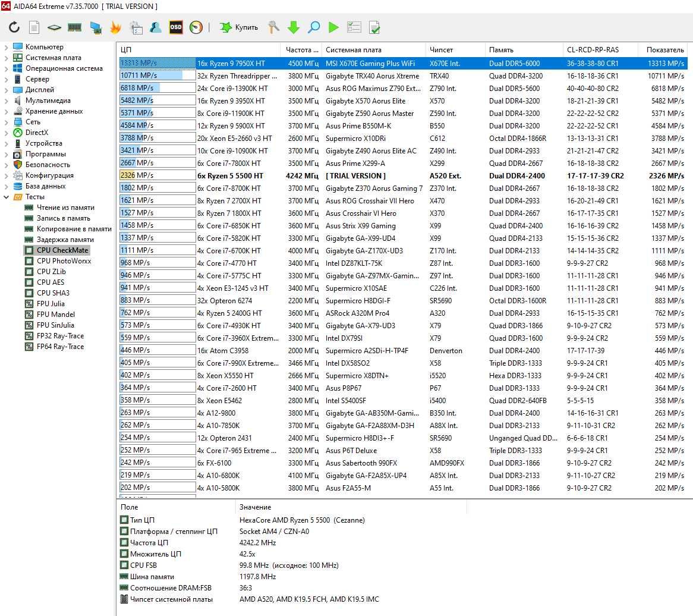Image resolution: width=693 pixels, height=616 pixels.
Task: Expand the Компьютер tree node
Action: click(x=6, y=47)
